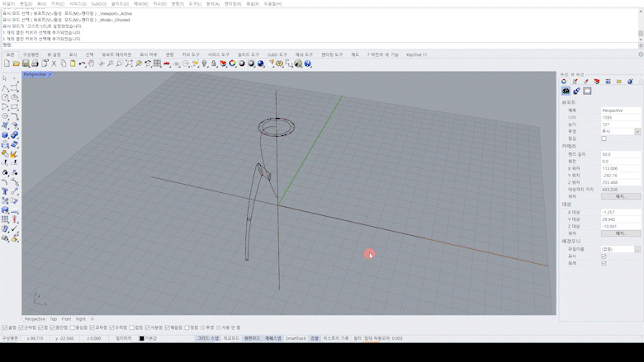The width and height of the screenshot is (644, 362).
Task: Switch to the 솔리드 도구 toolbar tab
Action: pyautogui.click(x=249, y=54)
